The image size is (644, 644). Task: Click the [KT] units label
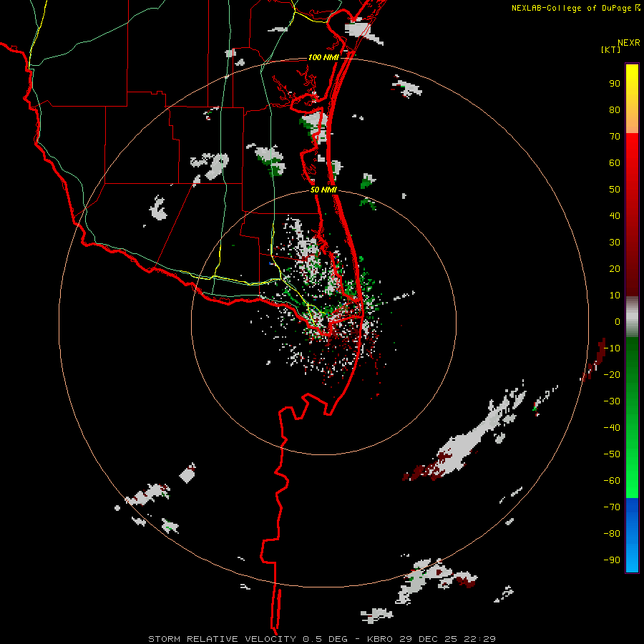[611, 49]
